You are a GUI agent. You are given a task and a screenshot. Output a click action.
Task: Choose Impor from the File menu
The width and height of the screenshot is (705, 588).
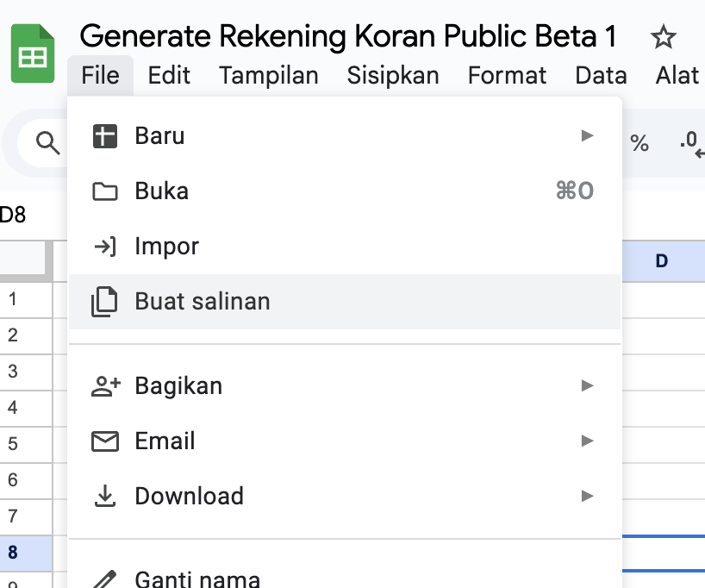345,247
